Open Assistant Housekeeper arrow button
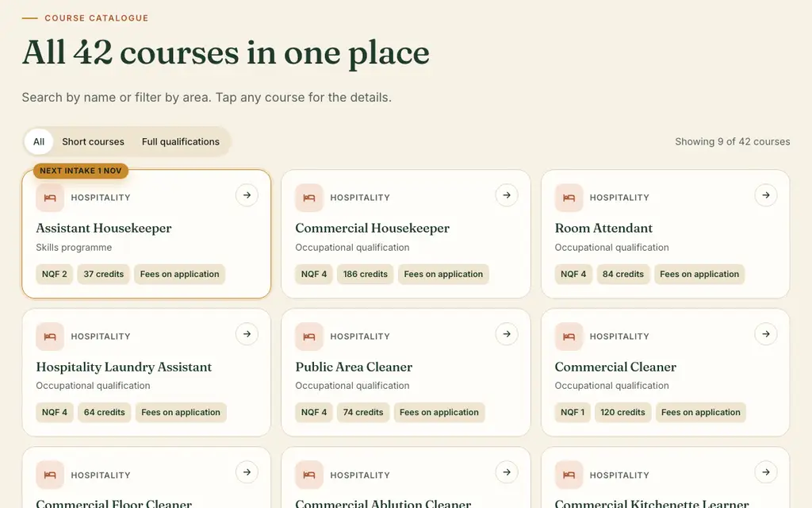 [x=247, y=195]
